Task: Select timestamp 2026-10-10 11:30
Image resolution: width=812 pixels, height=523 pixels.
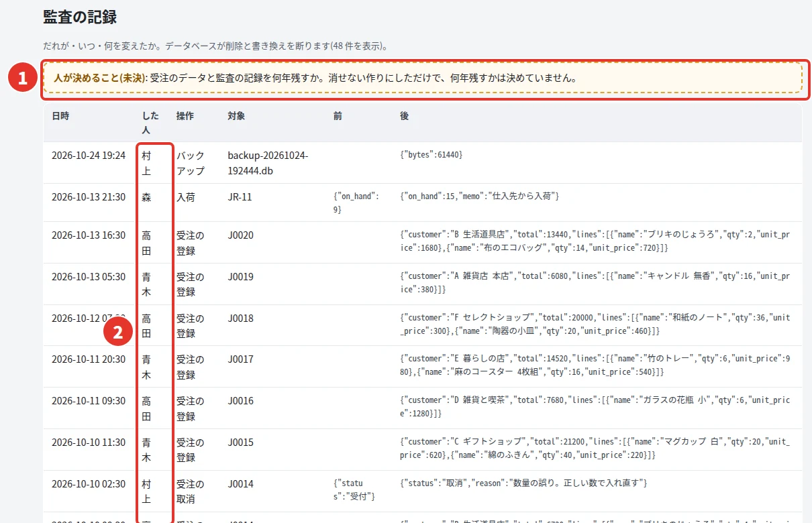Action: coord(89,443)
